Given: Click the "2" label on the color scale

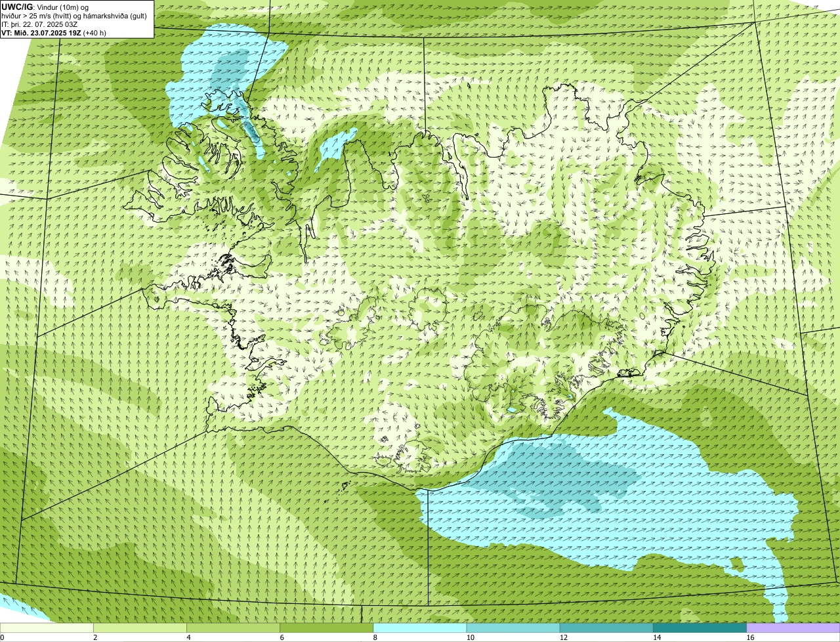Looking at the screenshot, I should [x=95, y=637].
